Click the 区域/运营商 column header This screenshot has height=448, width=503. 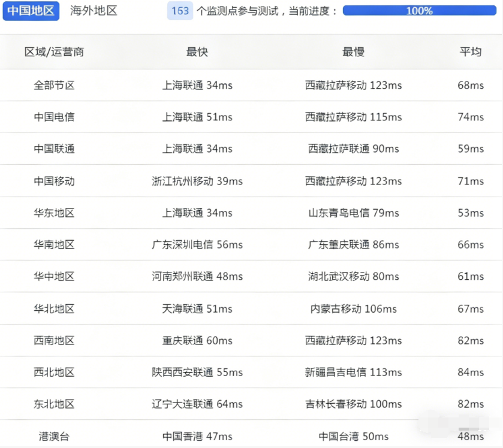point(54,52)
